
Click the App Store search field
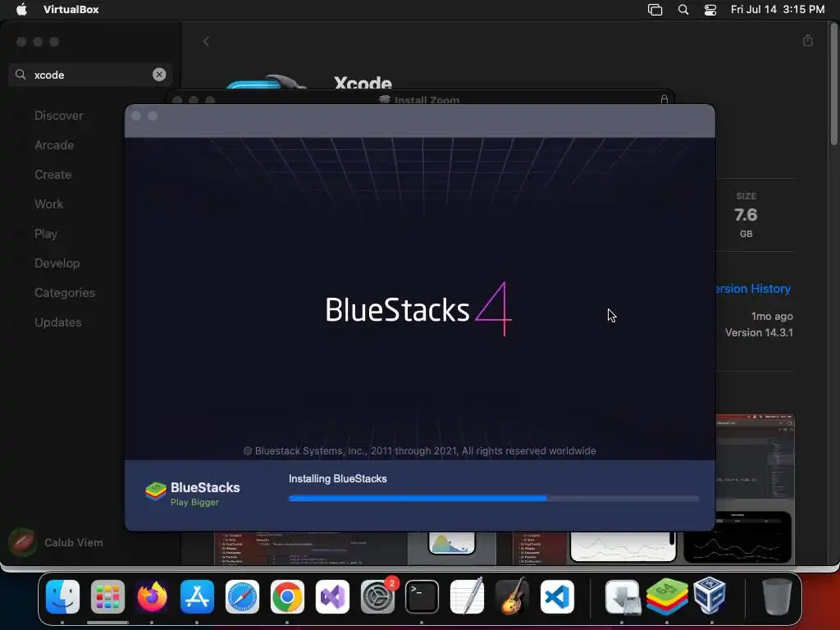point(90,75)
